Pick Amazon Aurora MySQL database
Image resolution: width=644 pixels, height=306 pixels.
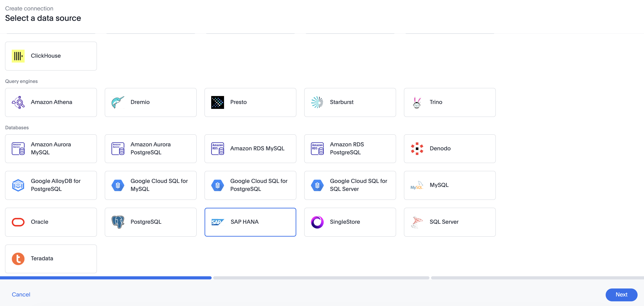pos(51,148)
